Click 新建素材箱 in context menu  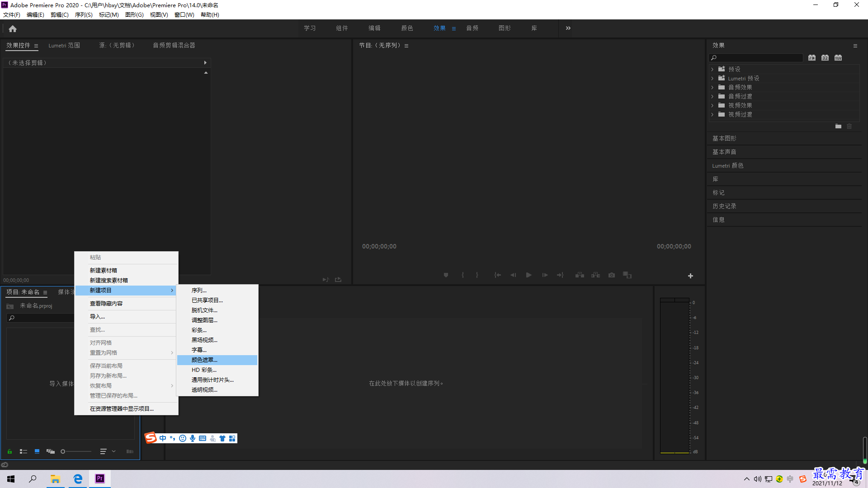point(126,271)
